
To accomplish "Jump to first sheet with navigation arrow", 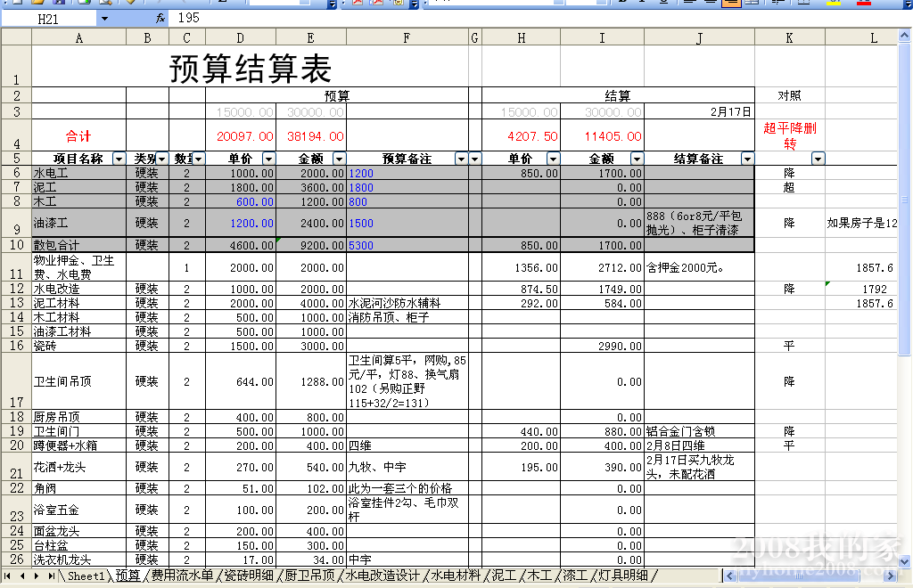I will click(x=10, y=576).
